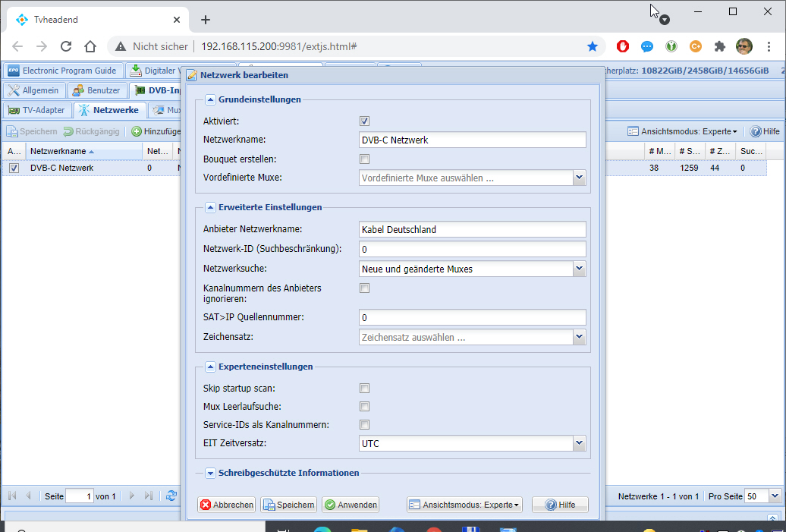Open Chrome three-dot menu
786x532 pixels.
point(769,46)
